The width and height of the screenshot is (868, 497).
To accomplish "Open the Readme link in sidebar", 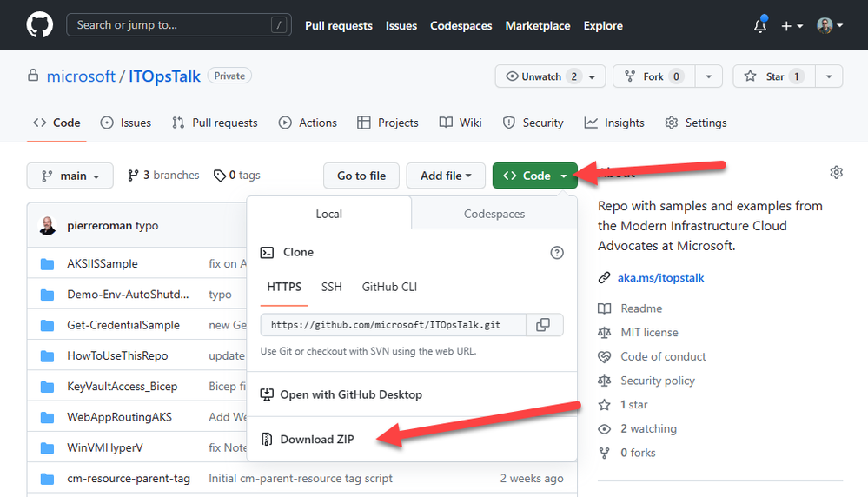I will point(641,308).
